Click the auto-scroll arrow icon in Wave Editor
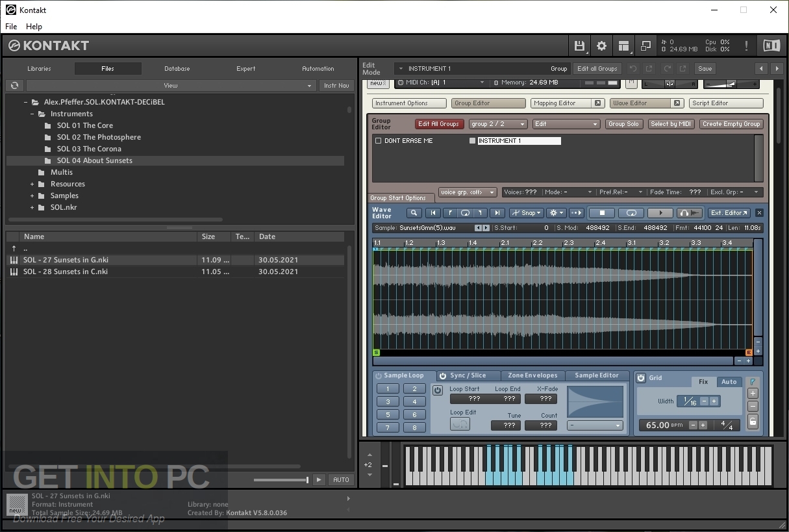Screen dimensions: 789x532 (577, 213)
